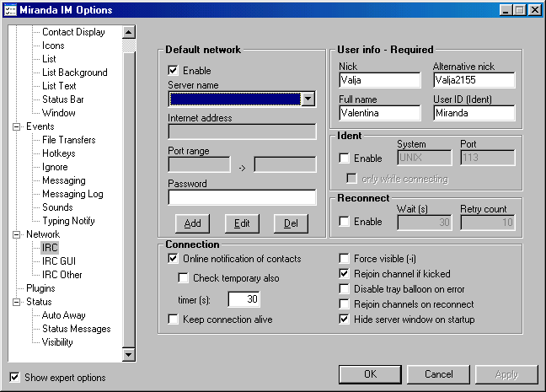The image size is (546, 392).
Task: Click tree scrollbar down arrow
Action: click(128, 355)
